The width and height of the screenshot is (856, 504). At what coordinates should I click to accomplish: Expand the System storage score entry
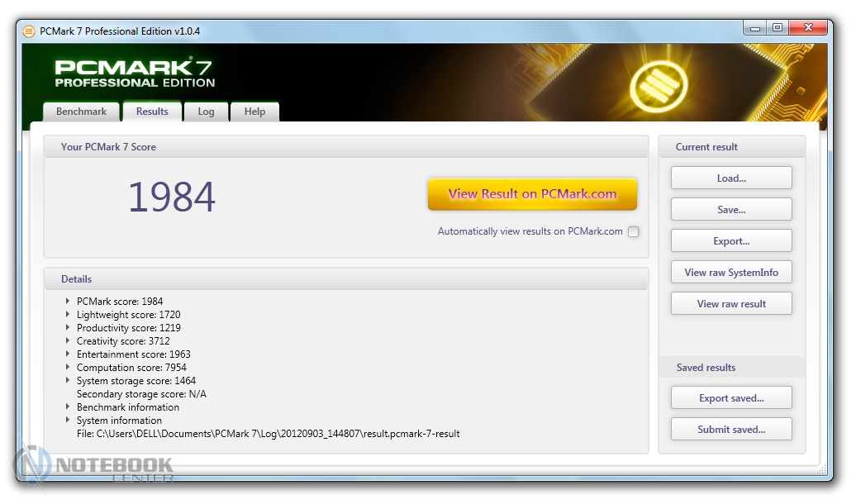pos(68,381)
